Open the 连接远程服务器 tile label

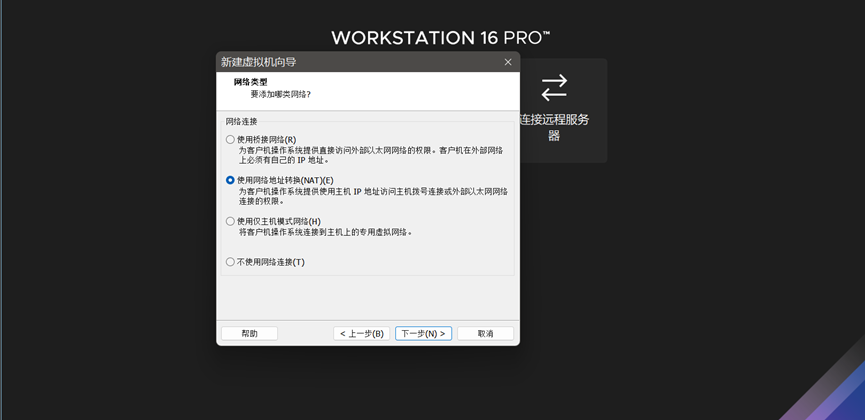[x=554, y=127]
